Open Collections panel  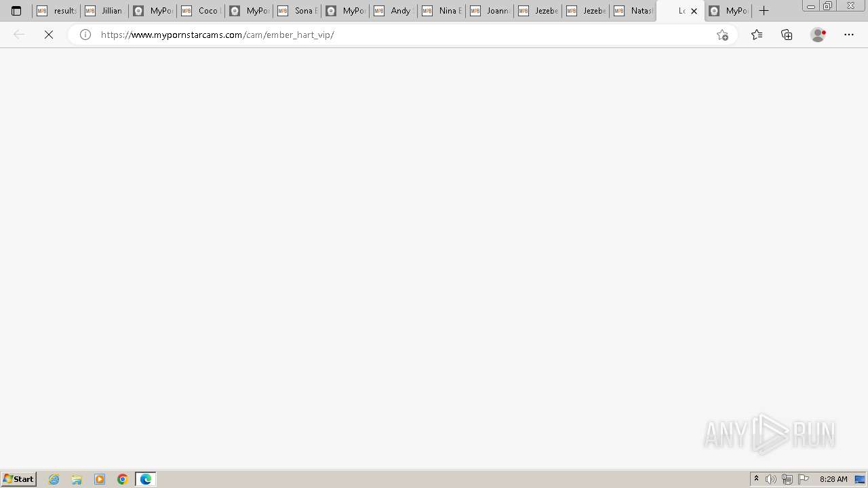[787, 35]
